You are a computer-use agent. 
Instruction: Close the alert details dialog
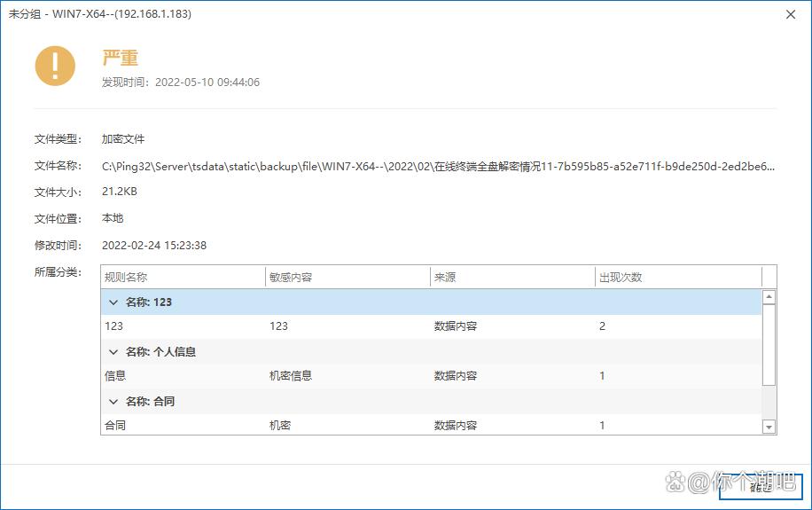pos(790,14)
